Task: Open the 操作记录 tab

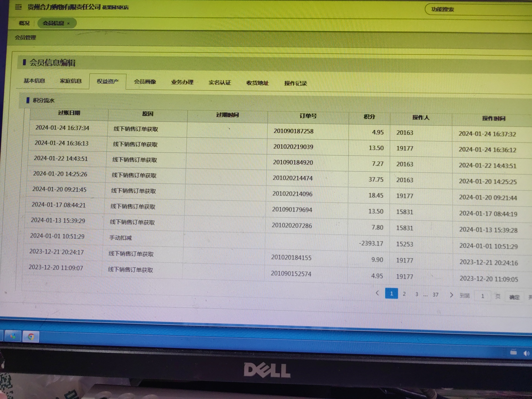Action: [x=295, y=83]
